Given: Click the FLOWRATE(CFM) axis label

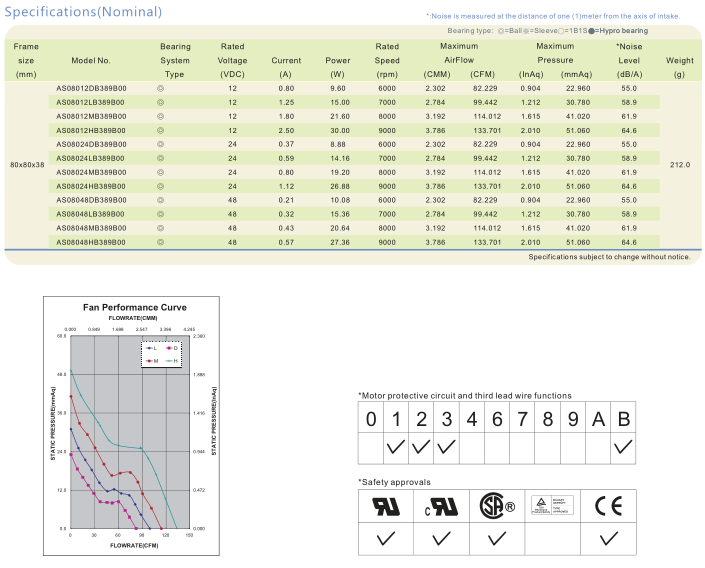Looking at the screenshot, I should pos(134,546).
